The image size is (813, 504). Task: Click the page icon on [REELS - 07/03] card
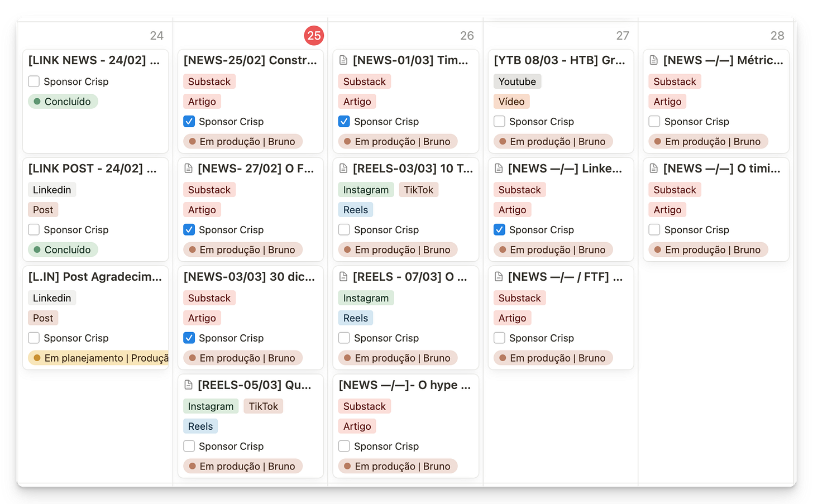(343, 277)
